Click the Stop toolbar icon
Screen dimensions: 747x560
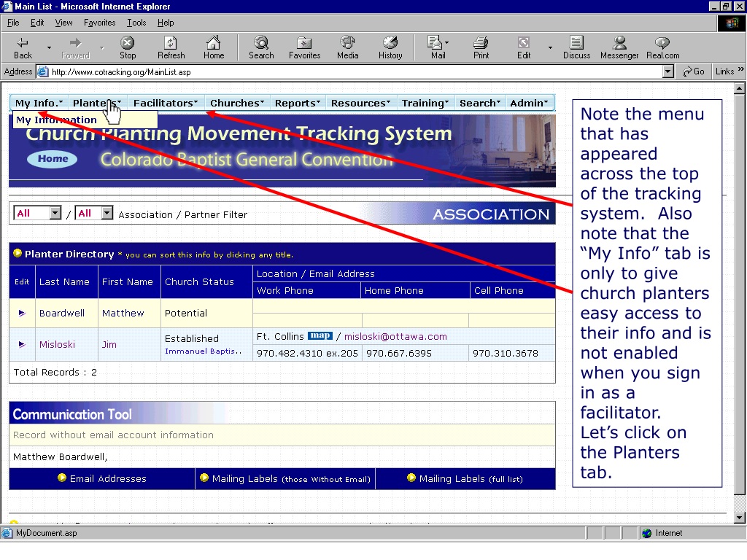point(127,47)
